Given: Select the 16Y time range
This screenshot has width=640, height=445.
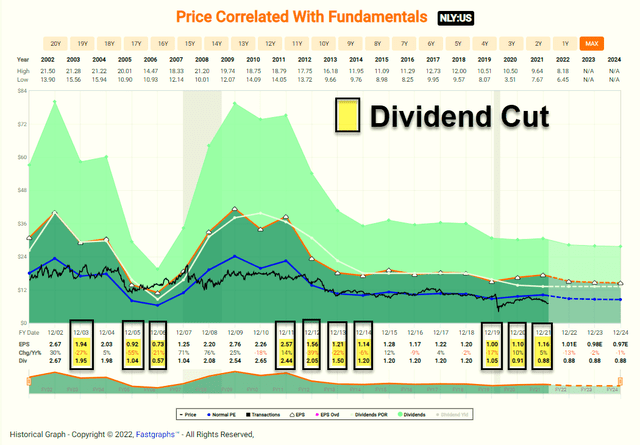Looking at the screenshot, I should coord(163,44).
